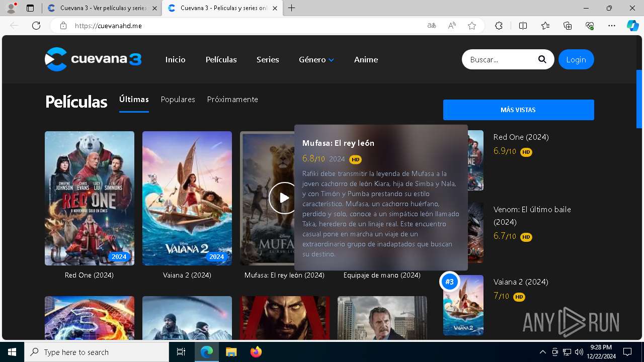The height and width of the screenshot is (362, 644).
Task: Close the active Cuevana 3 tab
Action: (274, 8)
